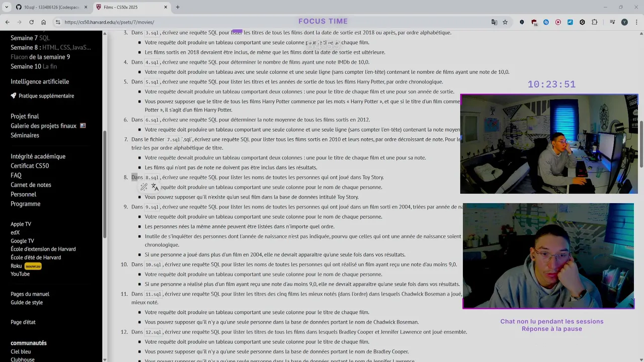
Task: Open Carnet de notes link
Action: (x=31, y=185)
